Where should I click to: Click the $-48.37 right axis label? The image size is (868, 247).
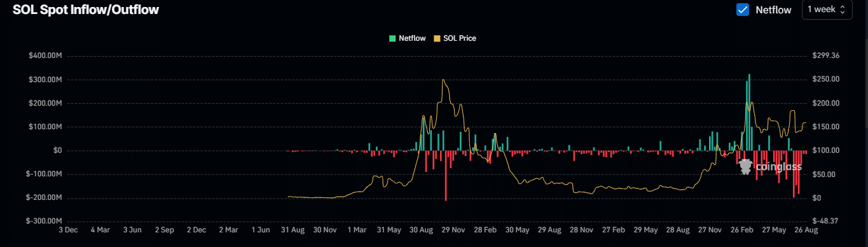click(826, 222)
